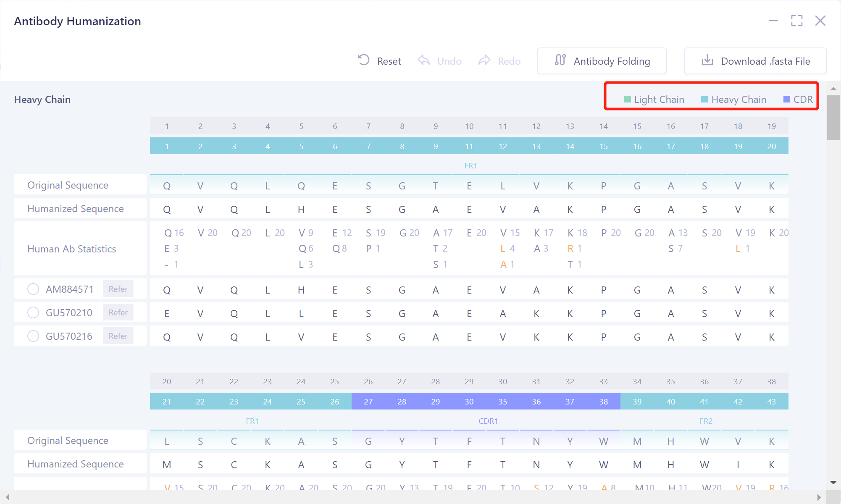Click the Reset circular arrow icon
The width and height of the screenshot is (841, 504).
(364, 60)
